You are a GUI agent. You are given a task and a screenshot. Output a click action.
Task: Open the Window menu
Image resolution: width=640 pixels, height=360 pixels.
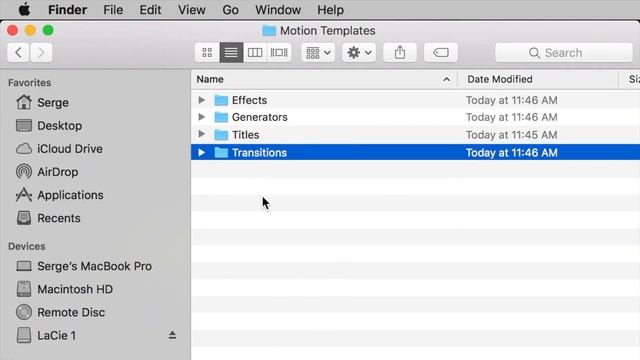pos(278,9)
